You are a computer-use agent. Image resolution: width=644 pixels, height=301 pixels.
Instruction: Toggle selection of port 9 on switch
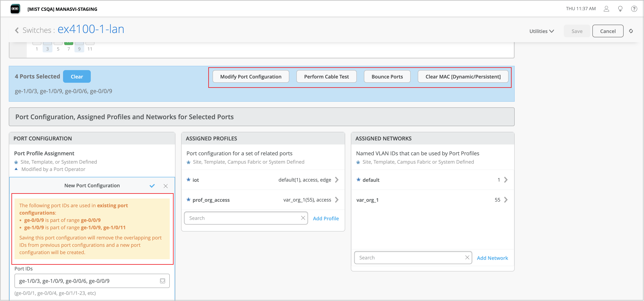pos(79,44)
